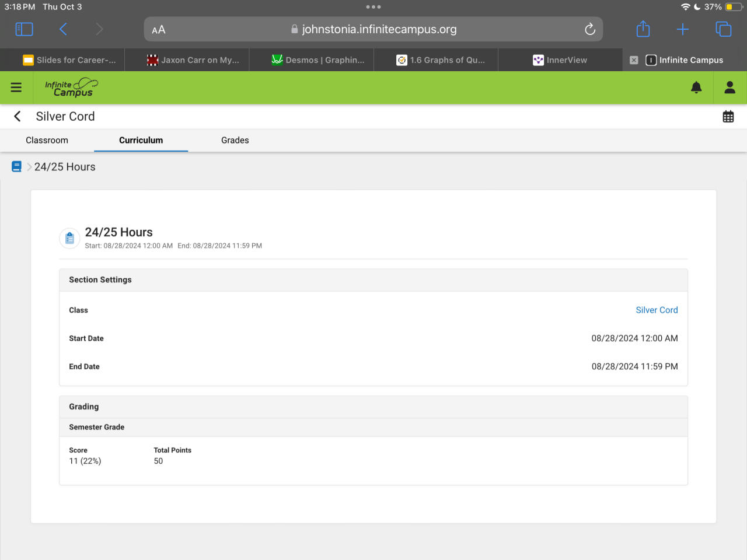
Task: Click the end date value 11:59 PM
Action: point(635,367)
